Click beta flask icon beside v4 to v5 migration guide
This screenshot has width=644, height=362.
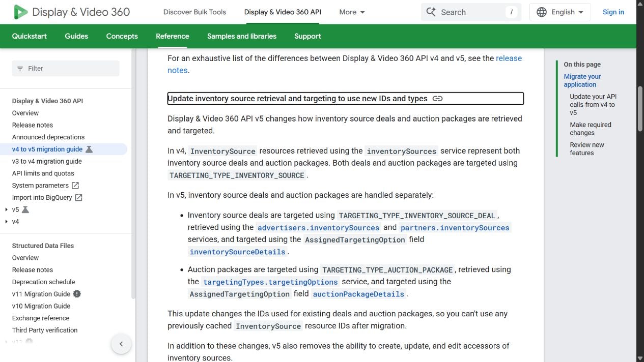(x=89, y=149)
